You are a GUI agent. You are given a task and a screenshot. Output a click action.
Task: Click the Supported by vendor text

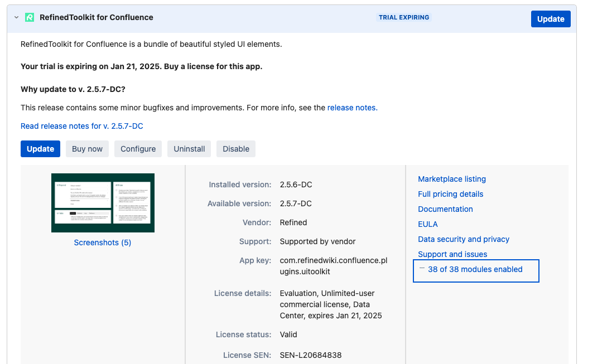pos(317,242)
